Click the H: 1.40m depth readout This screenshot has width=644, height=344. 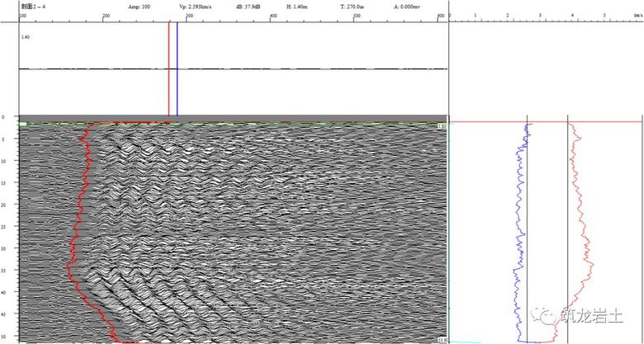[x=297, y=6]
